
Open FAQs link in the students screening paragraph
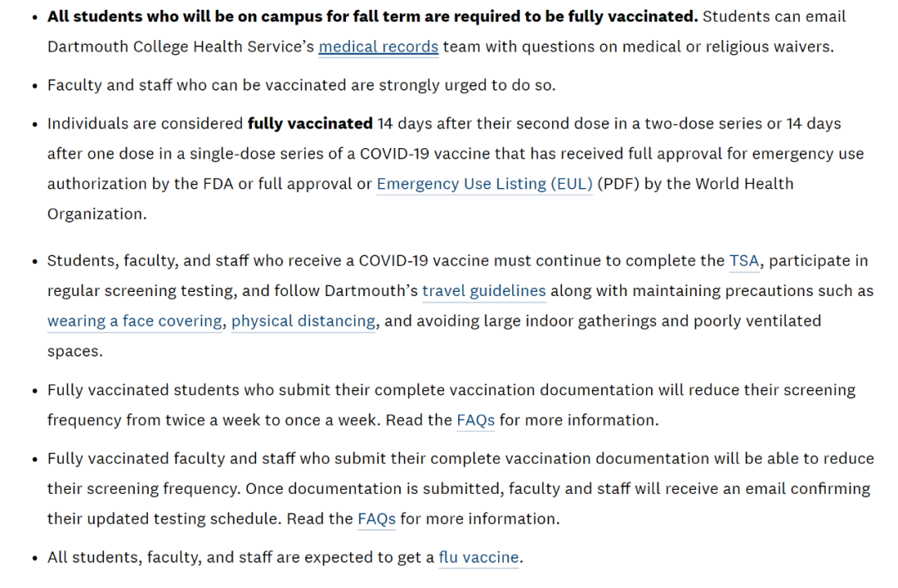[476, 420]
